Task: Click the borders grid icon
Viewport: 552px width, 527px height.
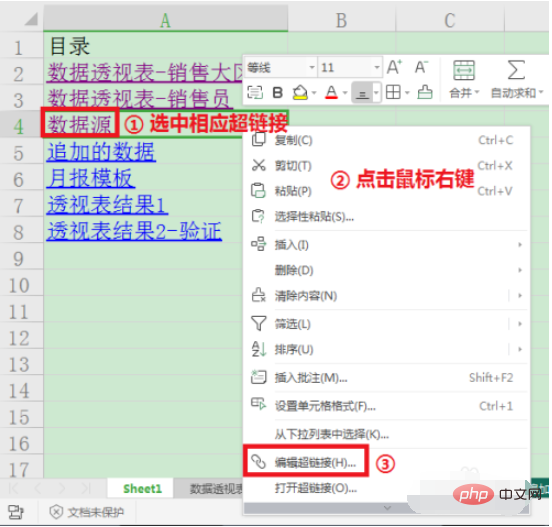Action: point(393,93)
